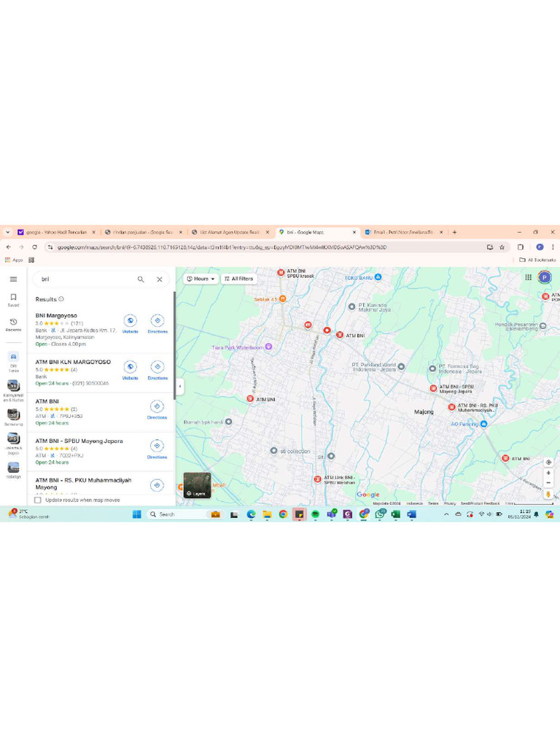560x747 pixels.
Task: Show hidden system tray icons
Action: pos(446,514)
